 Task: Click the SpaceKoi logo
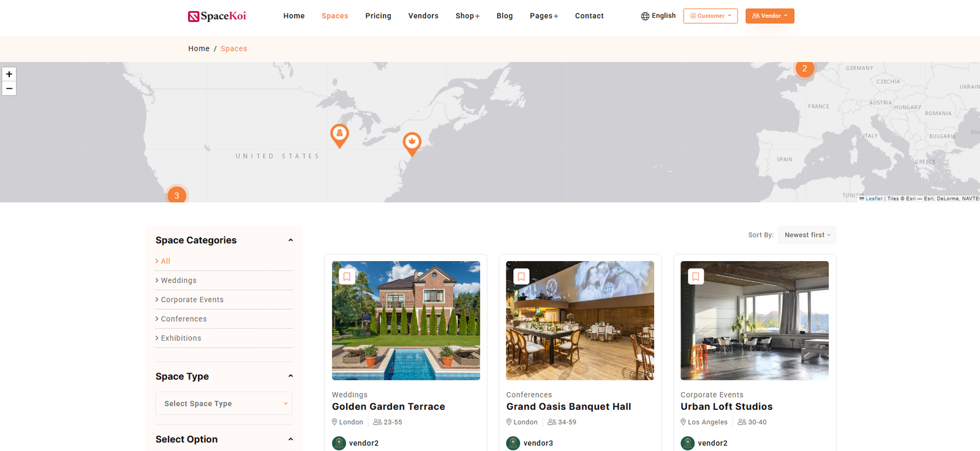point(217,16)
